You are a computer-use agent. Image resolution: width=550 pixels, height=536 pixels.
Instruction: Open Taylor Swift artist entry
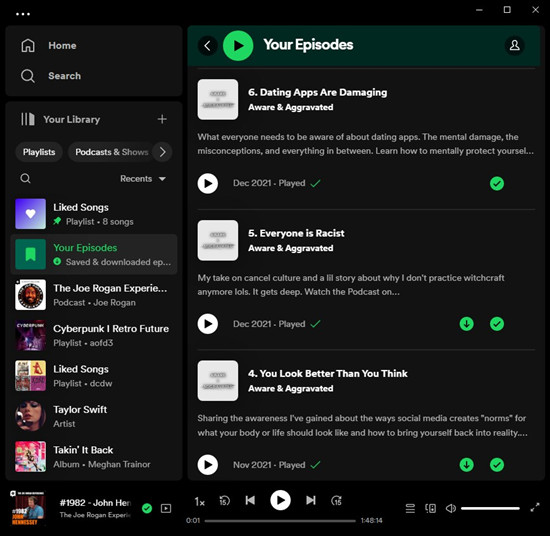click(94, 416)
